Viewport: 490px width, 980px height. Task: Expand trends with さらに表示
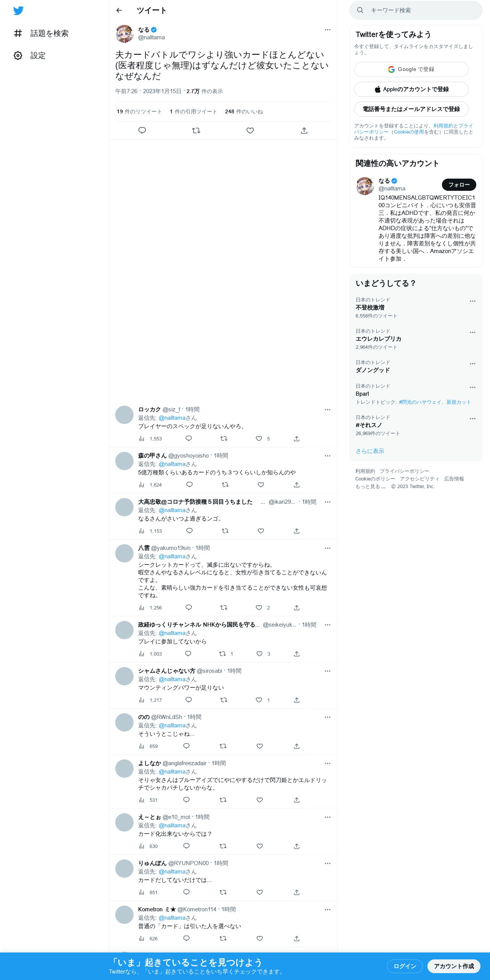pos(370,451)
